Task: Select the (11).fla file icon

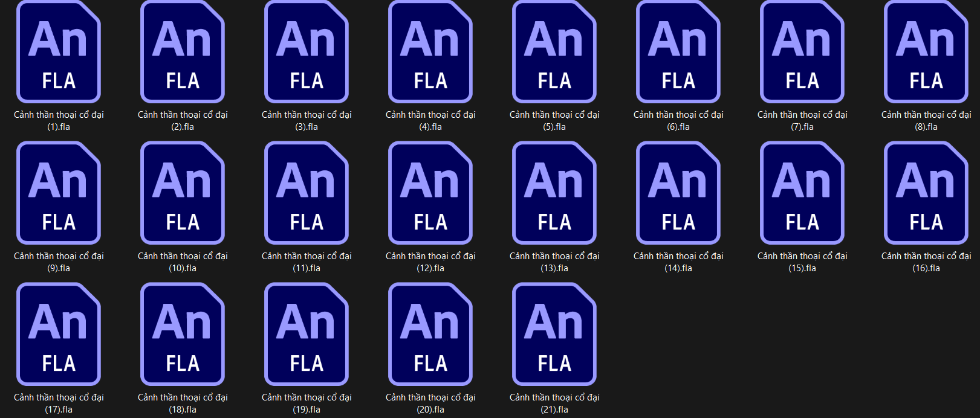Action: (x=307, y=193)
